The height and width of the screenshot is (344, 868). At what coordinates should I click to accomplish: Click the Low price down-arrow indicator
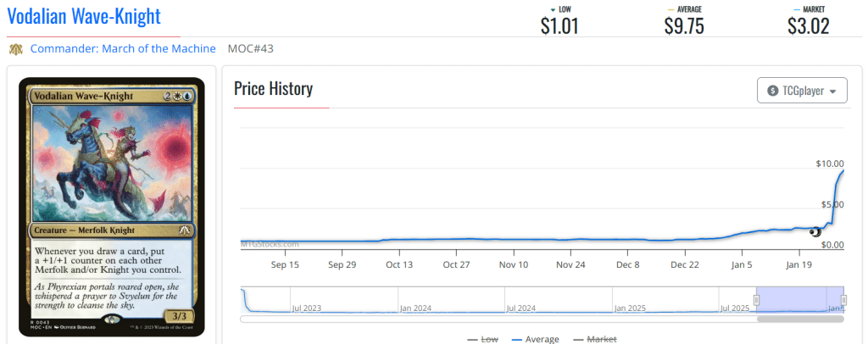(x=553, y=9)
